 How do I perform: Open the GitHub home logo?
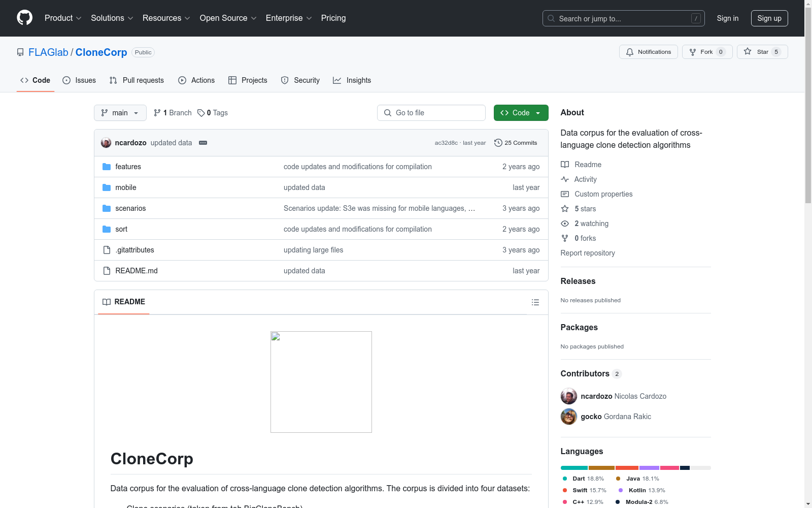tap(24, 18)
